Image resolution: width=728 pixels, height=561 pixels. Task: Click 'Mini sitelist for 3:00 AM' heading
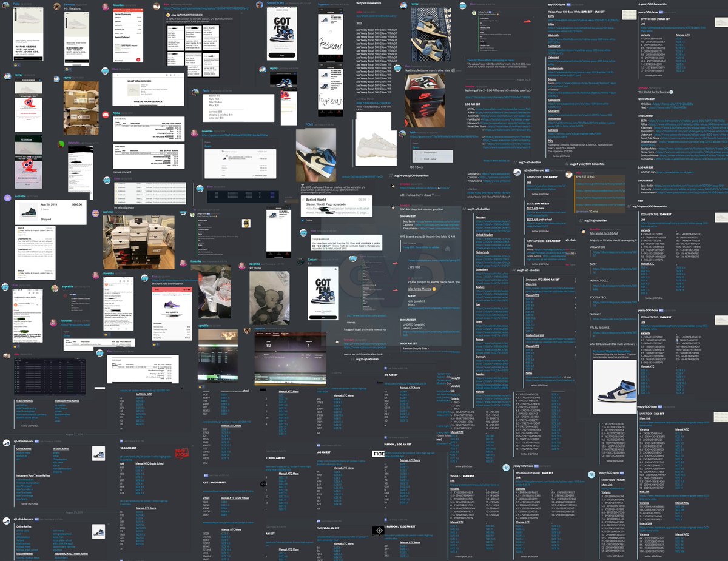pyautogui.click(x=605, y=234)
